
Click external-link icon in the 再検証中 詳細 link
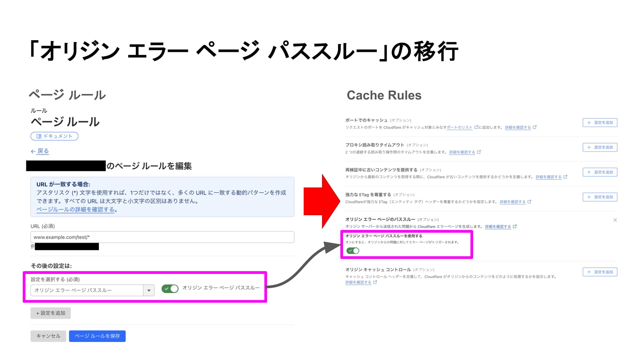(x=565, y=177)
